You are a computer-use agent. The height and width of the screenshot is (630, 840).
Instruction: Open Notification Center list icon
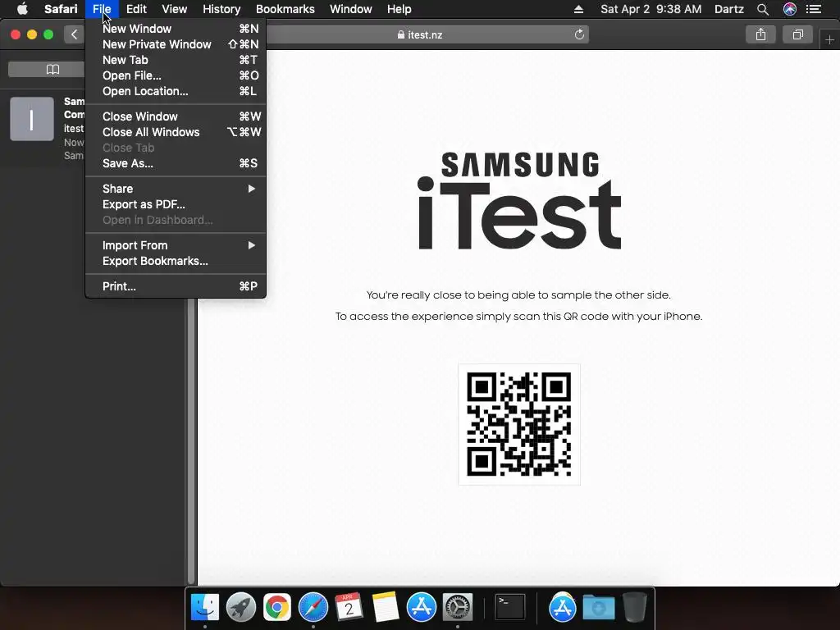tap(814, 9)
